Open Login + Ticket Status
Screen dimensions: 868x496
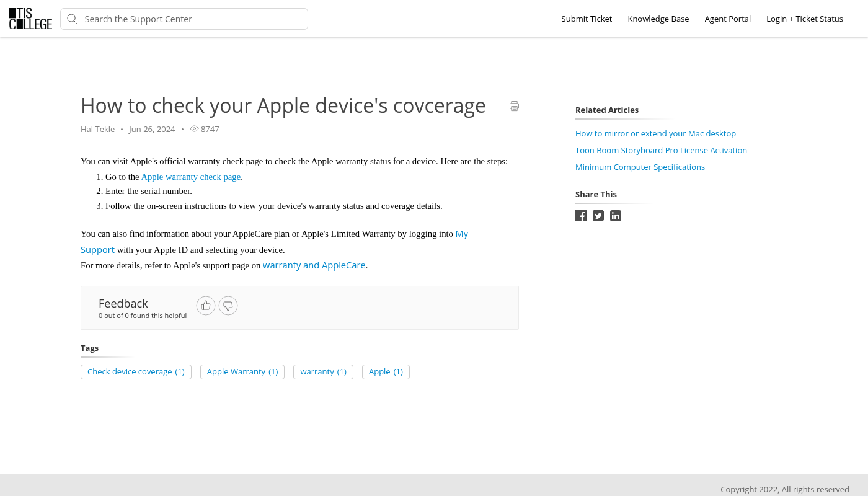804,19
